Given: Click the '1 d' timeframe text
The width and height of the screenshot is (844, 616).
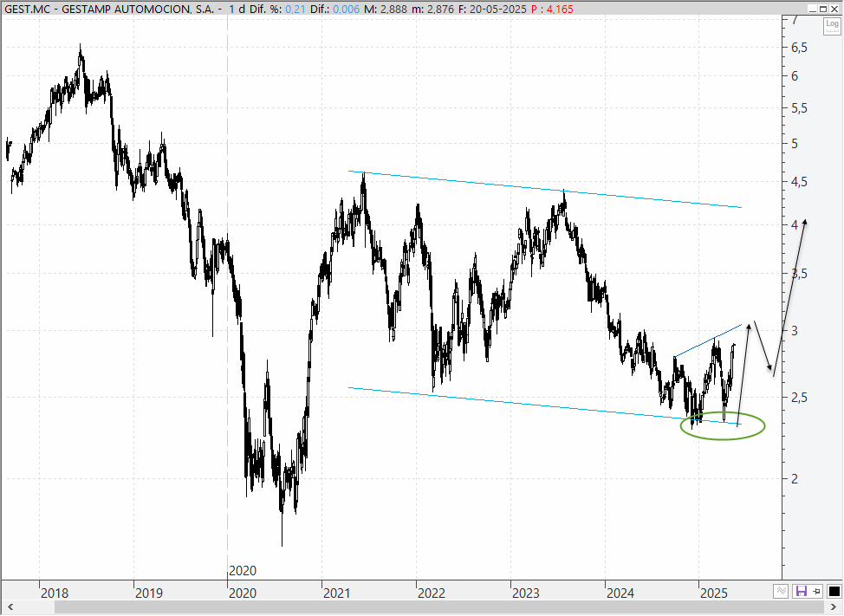Looking at the screenshot, I should coord(237,10).
